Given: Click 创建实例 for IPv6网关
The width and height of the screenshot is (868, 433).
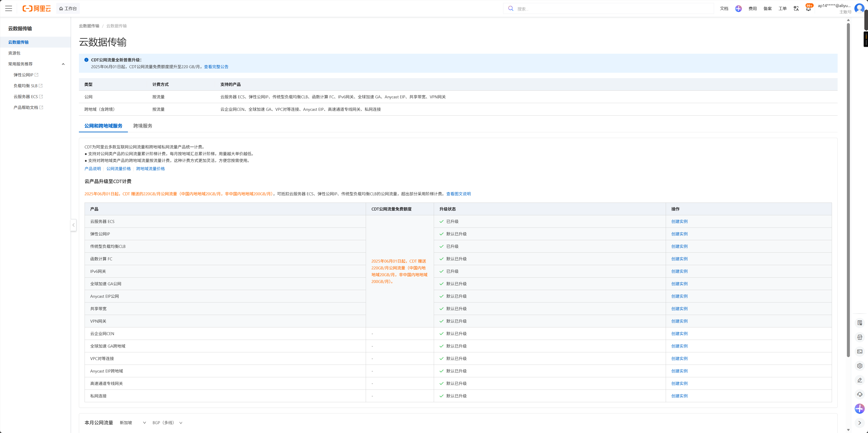Looking at the screenshot, I should coord(679,271).
